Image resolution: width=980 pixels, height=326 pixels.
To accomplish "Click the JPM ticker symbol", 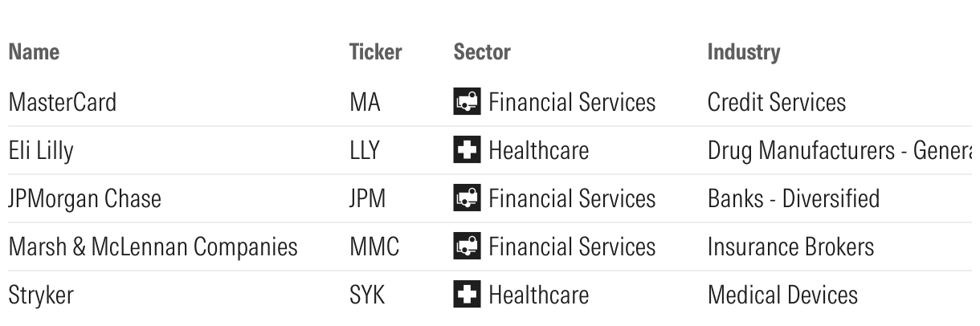I will pos(367,199).
